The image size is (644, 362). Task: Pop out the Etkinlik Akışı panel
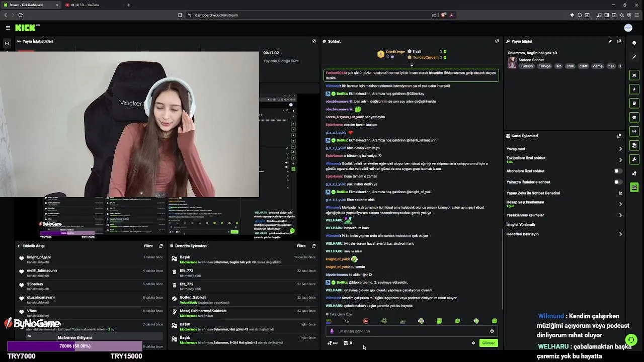pos(161,246)
